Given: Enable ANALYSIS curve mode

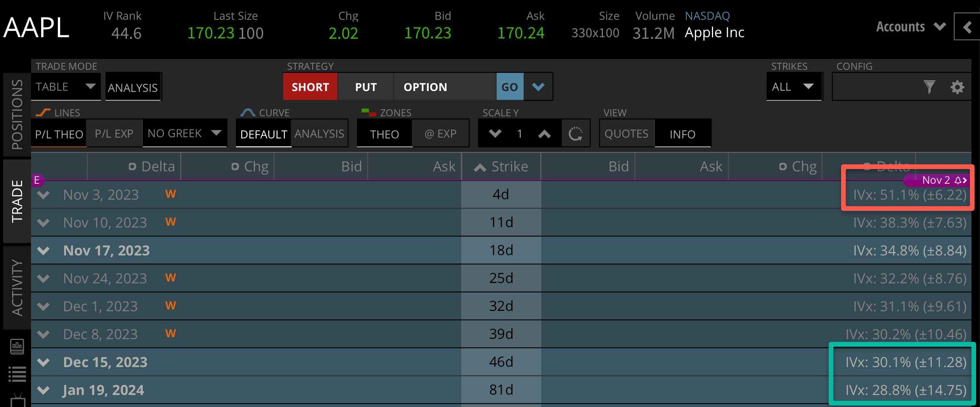Looking at the screenshot, I should 319,133.
